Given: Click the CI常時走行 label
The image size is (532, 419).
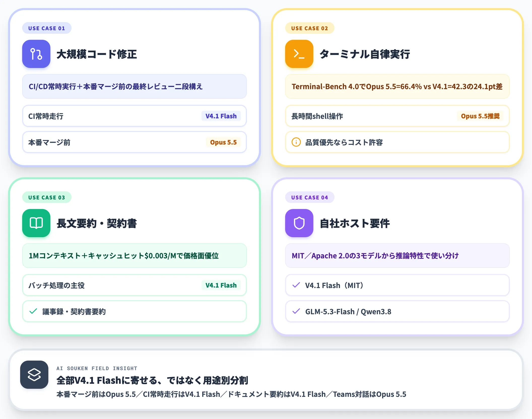Looking at the screenshot, I should pyautogui.click(x=46, y=116).
